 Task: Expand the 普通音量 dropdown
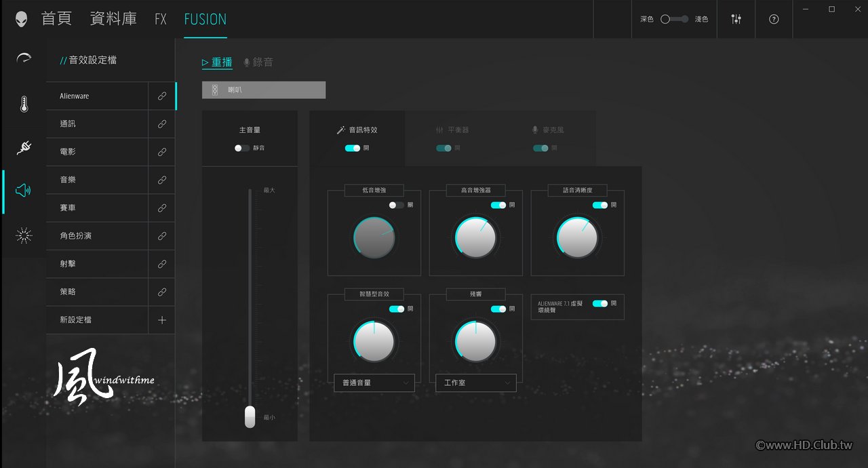374,383
